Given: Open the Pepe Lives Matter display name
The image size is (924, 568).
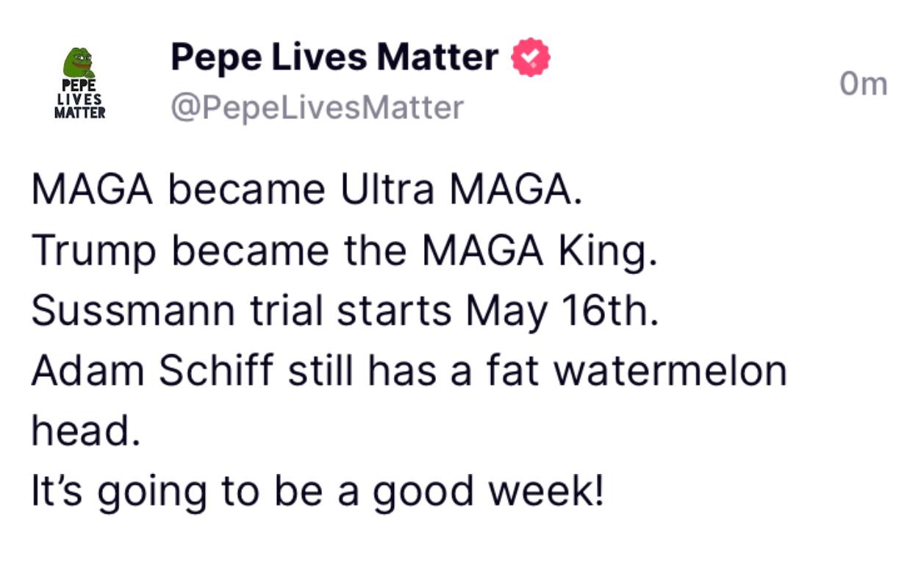Looking at the screenshot, I should (334, 57).
